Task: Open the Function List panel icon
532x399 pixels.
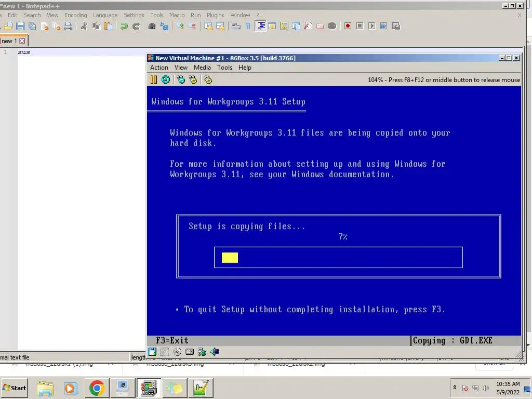Action: pos(308,26)
